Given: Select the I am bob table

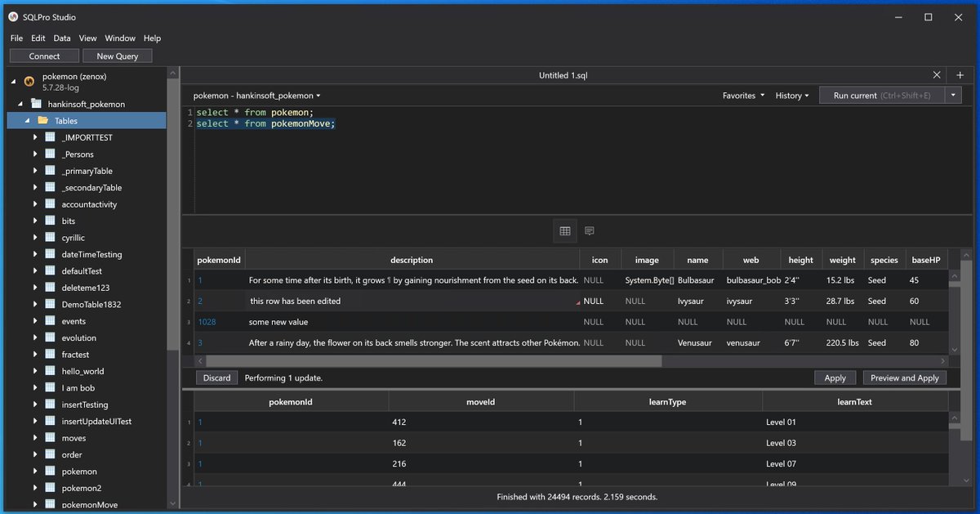Looking at the screenshot, I should (x=78, y=388).
